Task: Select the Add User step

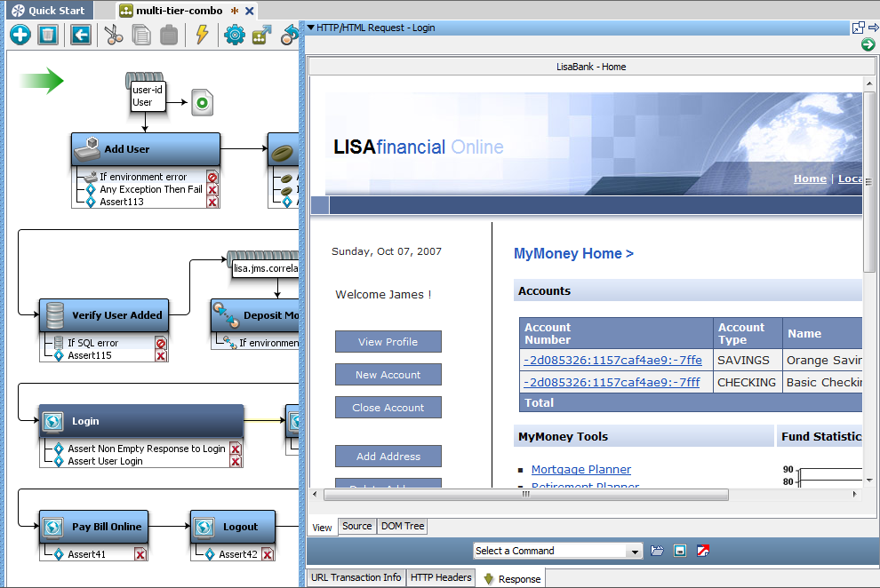Action: pyautogui.click(x=146, y=149)
